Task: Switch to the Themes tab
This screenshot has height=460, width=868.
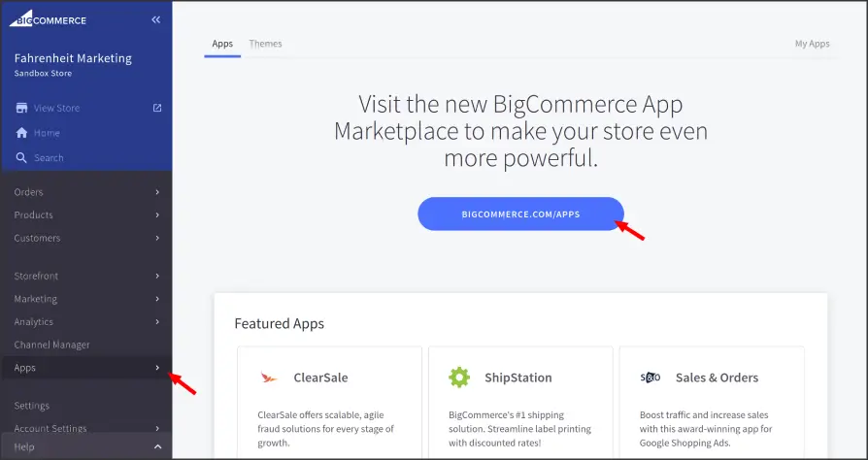Action: (265, 44)
